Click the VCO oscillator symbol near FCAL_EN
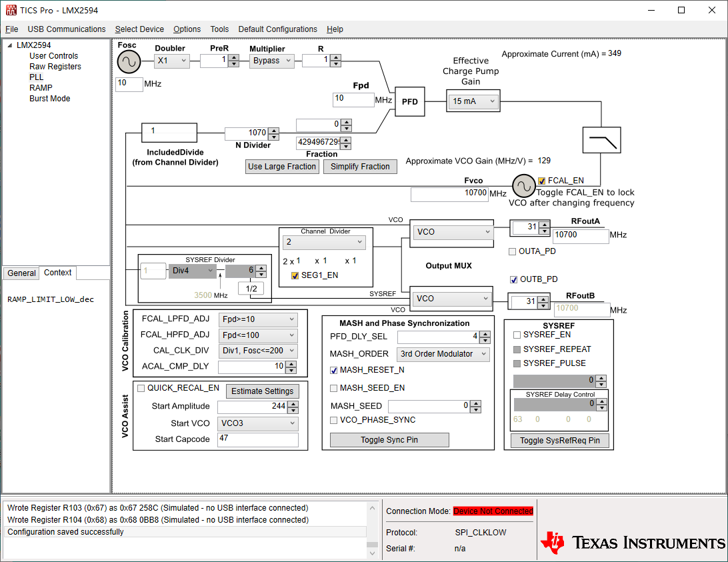728x562 pixels. pos(524,186)
